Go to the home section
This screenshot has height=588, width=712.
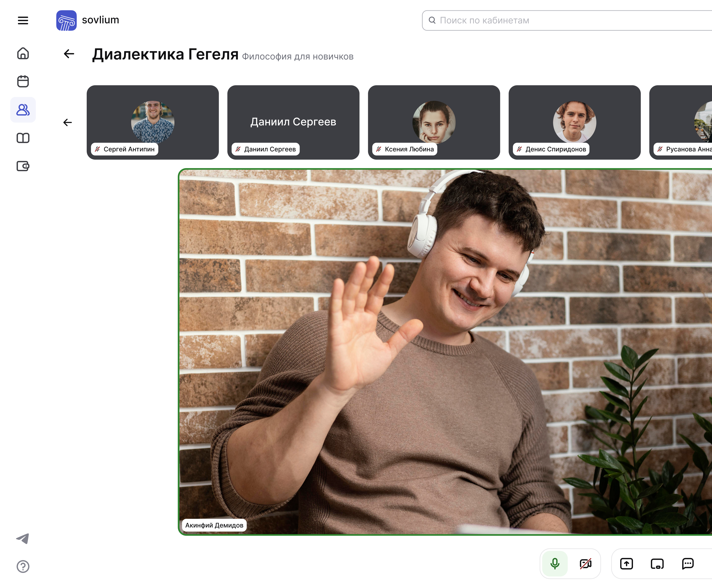pos(23,53)
